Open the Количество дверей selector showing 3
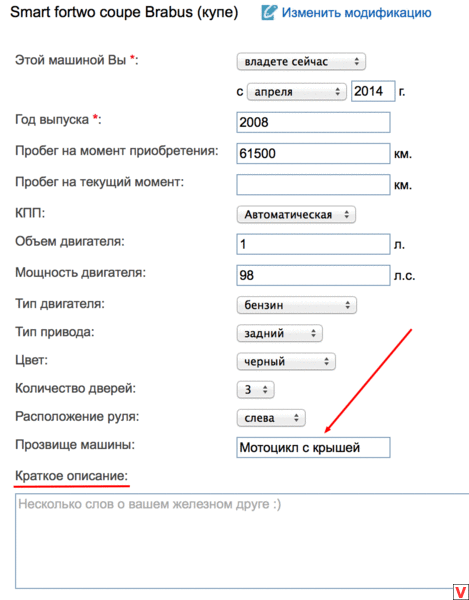 [x=256, y=390]
